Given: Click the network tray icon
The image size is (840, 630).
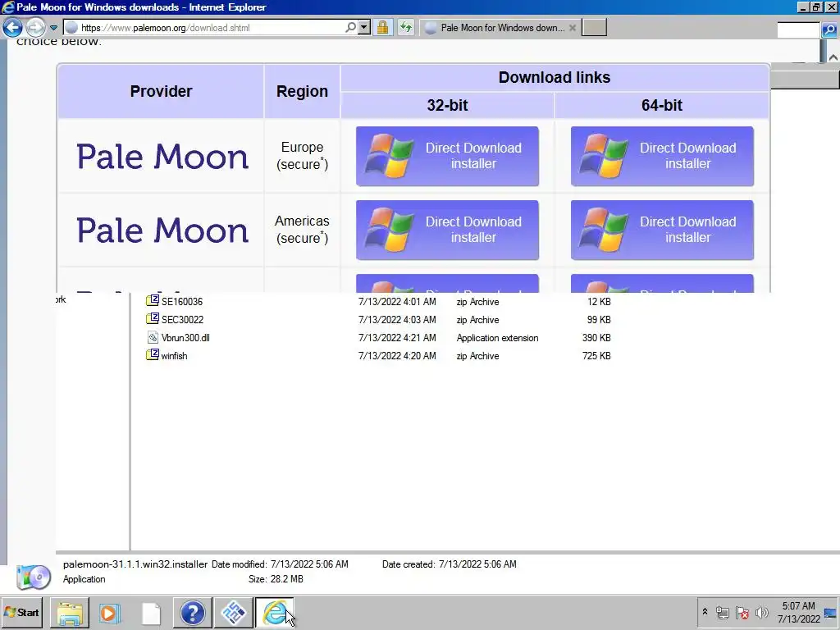Looking at the screenshot, I should [723, 612].
